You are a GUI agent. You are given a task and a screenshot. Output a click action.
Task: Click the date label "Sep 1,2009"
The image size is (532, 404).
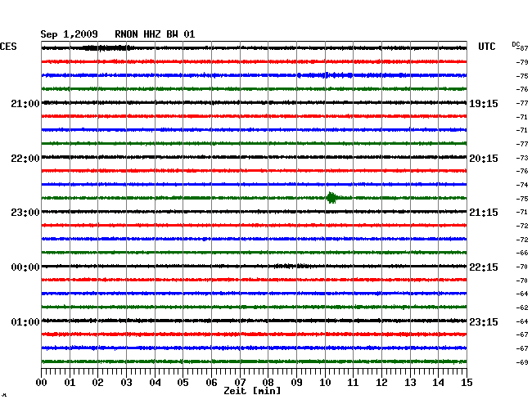(70, 34)
